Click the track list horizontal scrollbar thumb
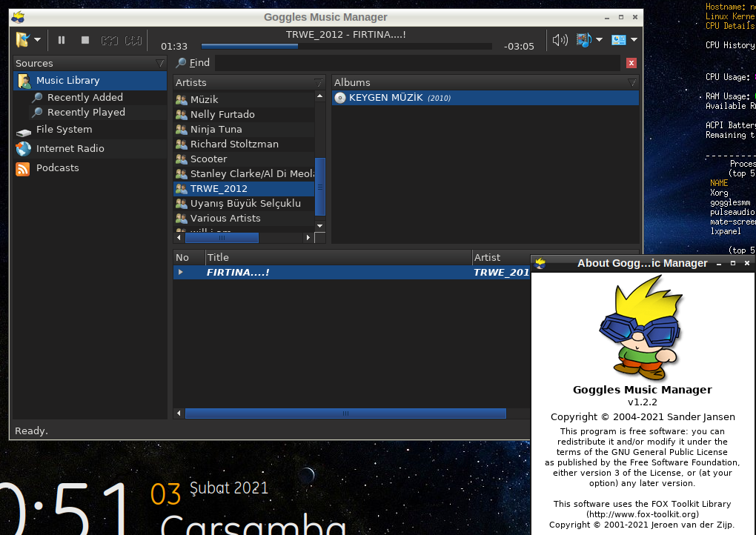Viewport: 756px width, 535px height. pos(345,413)
